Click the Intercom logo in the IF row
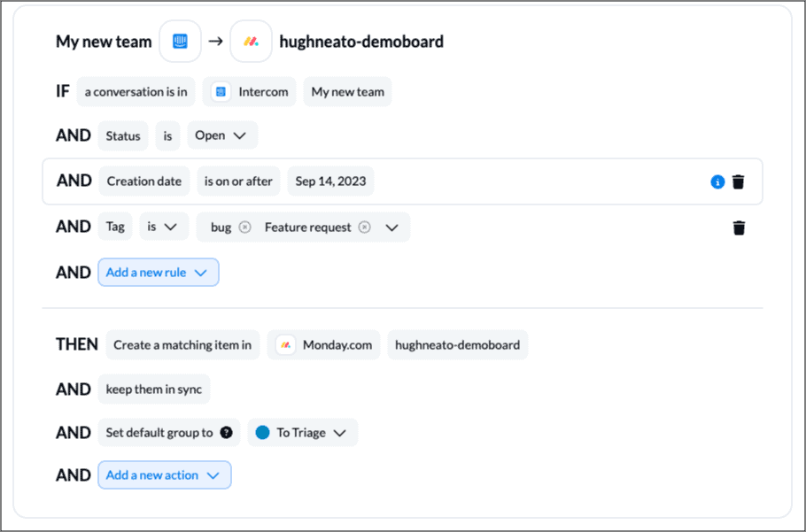 [x=221, y=92]
